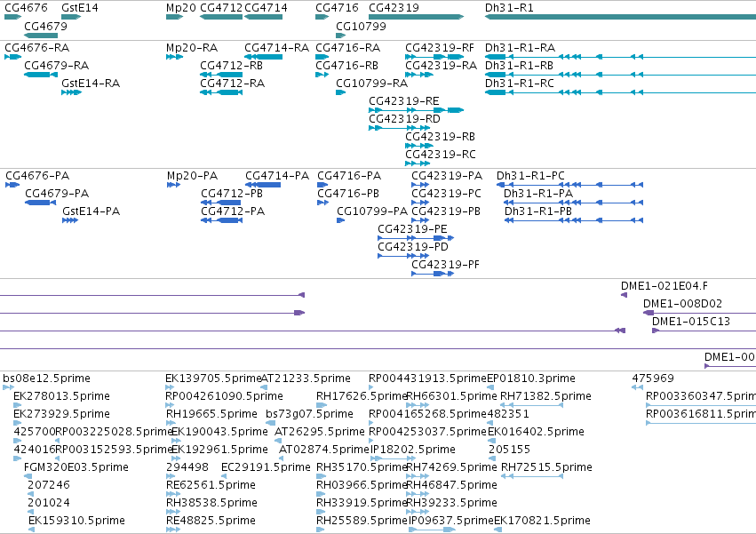Viewport: 756px width, 534px height.
Task: Select the CG10799 gene label
Action: [362, 26]
